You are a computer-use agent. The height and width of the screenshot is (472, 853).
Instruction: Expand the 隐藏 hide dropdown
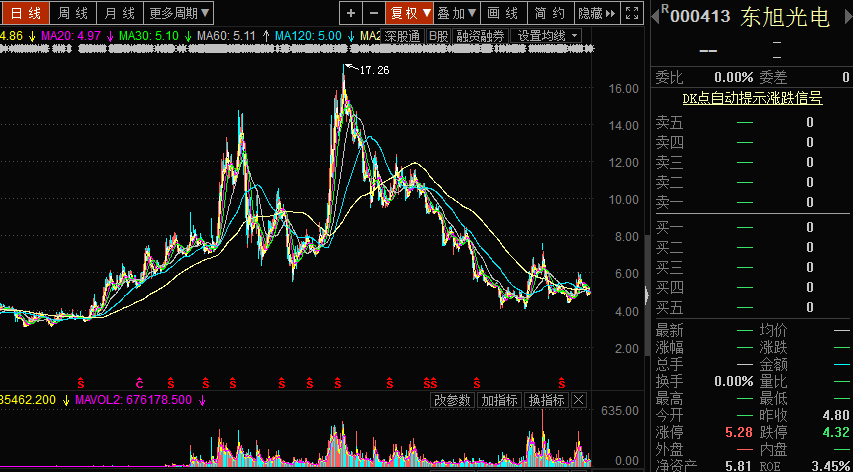coord(596,13)
